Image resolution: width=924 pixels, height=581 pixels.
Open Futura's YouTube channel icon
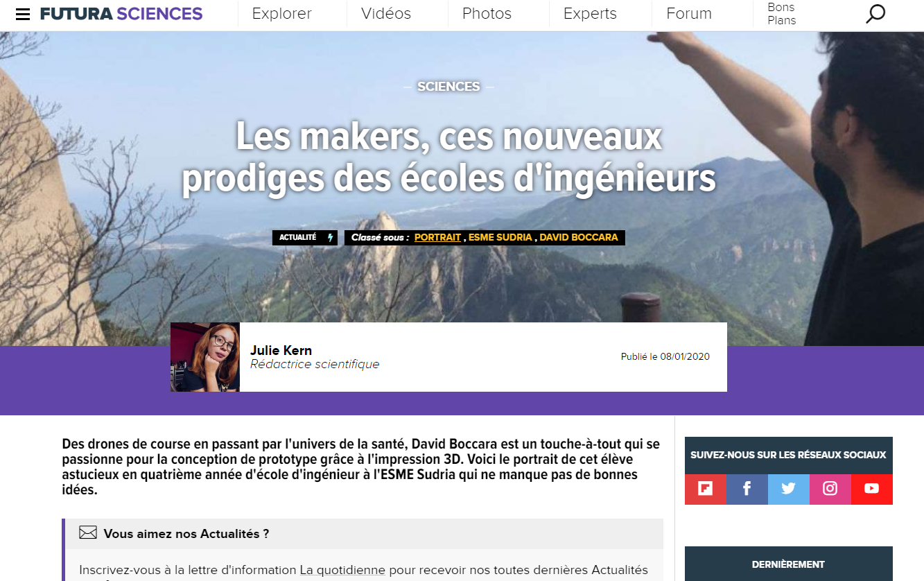click(872, 489)
